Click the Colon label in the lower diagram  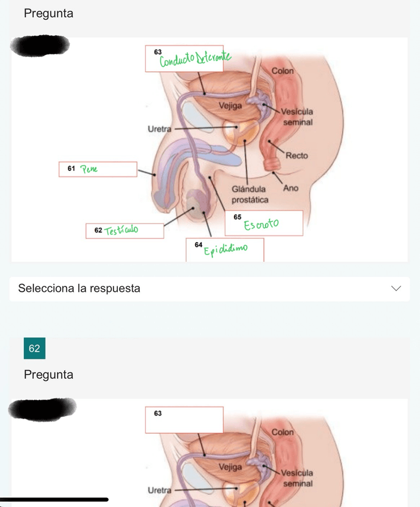pos(282,432)
